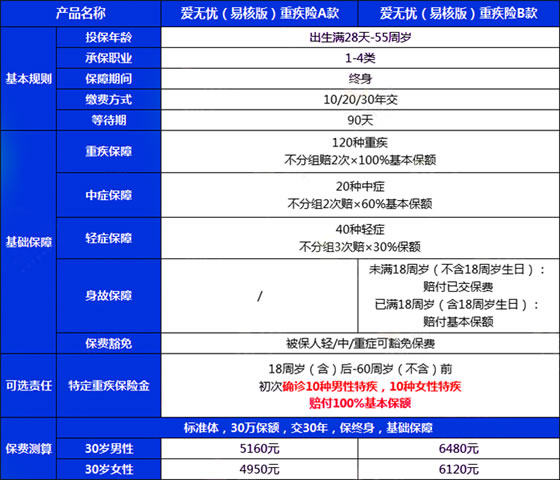The image size is (560, 480).
Task: Select red 确诊10种男性特疾 line
Action: pyautogui.click(x=360, y=386)
